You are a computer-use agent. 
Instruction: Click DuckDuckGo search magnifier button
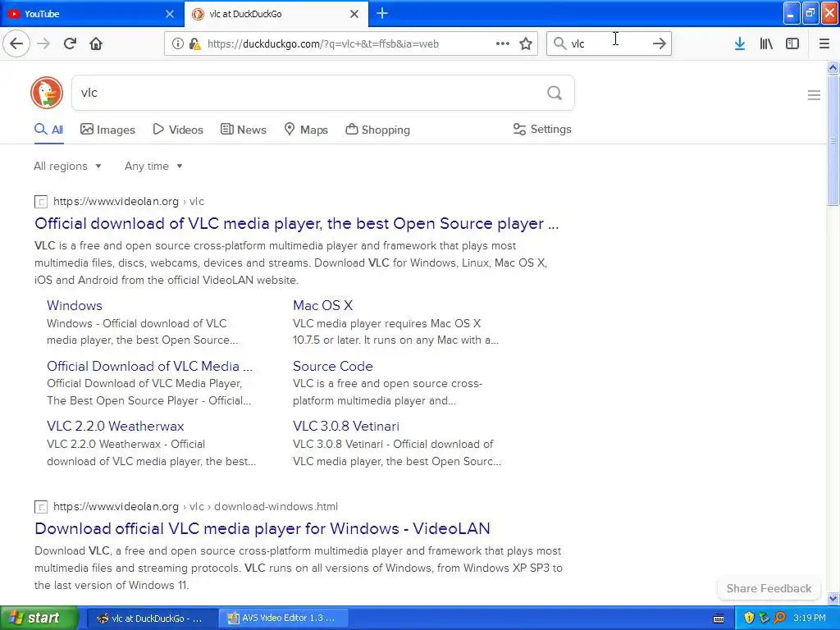coord(555,94)
